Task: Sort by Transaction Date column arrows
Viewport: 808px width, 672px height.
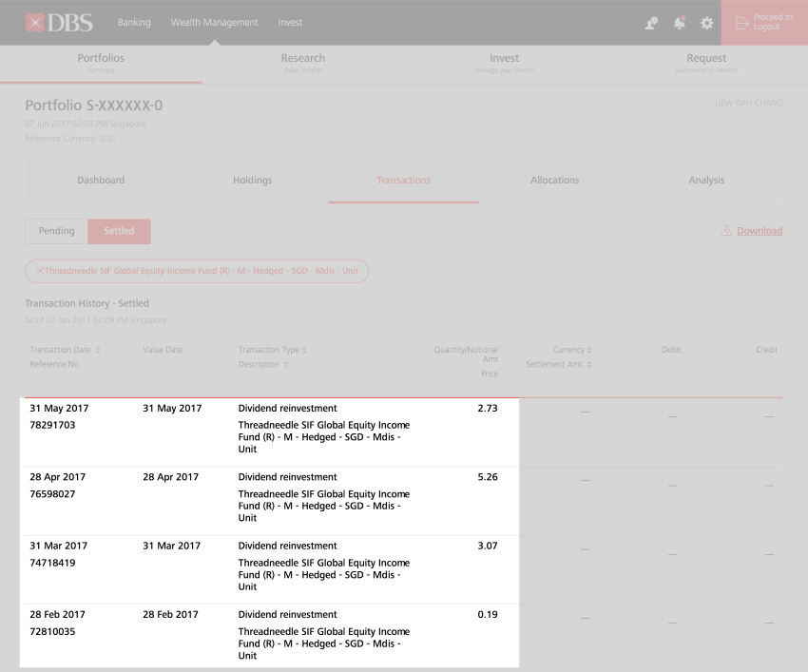Action: point(98,350)
